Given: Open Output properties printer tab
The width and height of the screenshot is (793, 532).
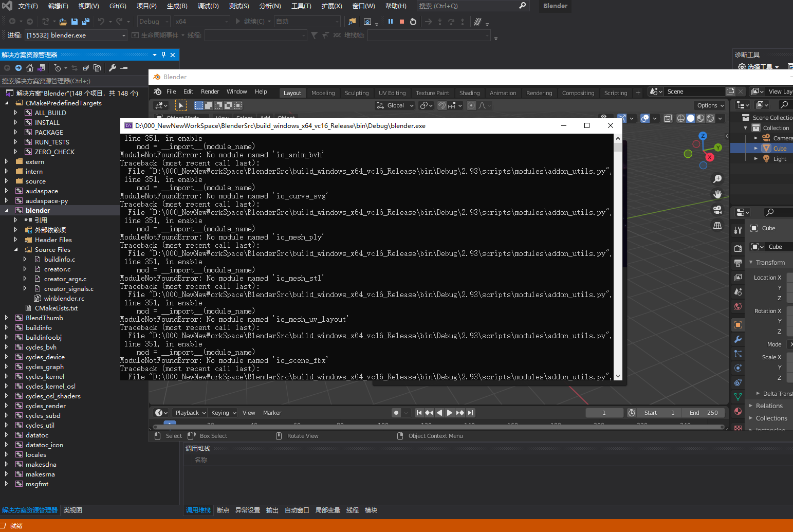Looking at the screenshot, I should point(738,263).
